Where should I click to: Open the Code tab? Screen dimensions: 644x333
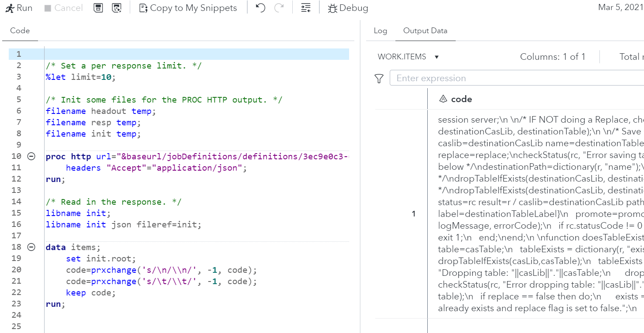(20, 31)
